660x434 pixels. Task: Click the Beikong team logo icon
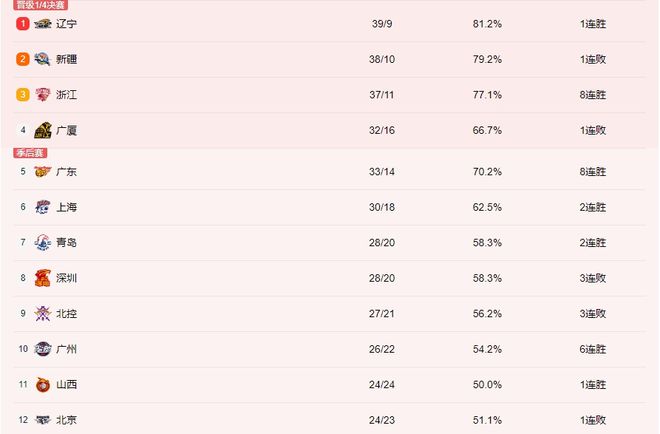coord(43,314)
